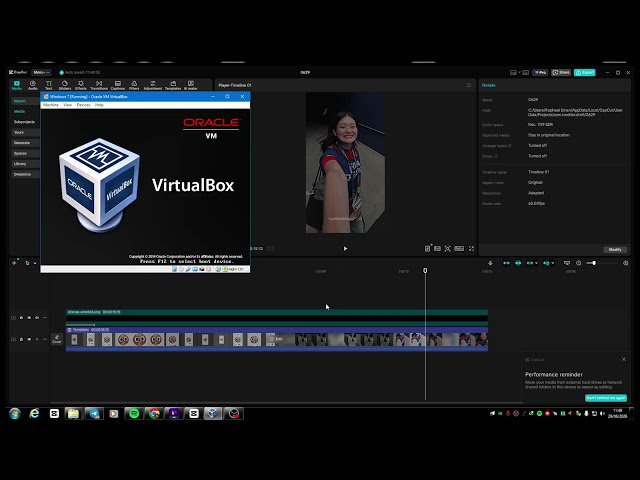Viewport: 640px width, 480px height.
Task: Click the timeline add-track plus icon
Action: click(x=14, y=263)
